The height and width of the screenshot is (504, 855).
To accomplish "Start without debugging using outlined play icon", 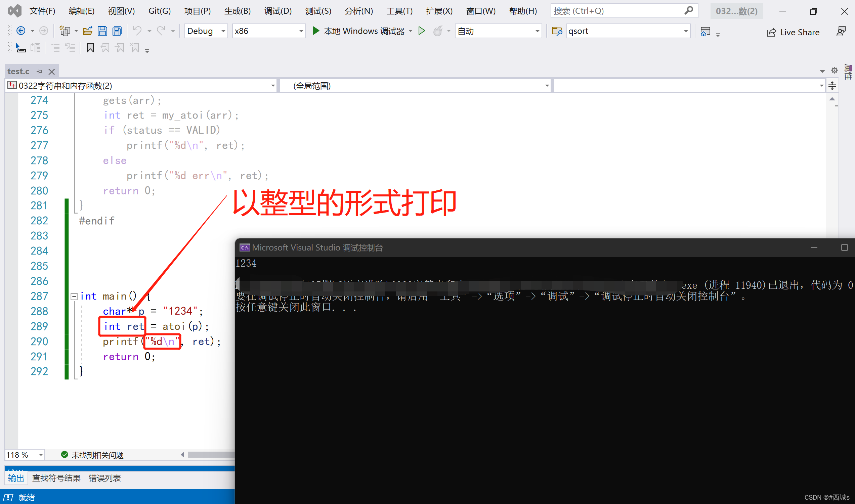I will click(x=422, y=31).
